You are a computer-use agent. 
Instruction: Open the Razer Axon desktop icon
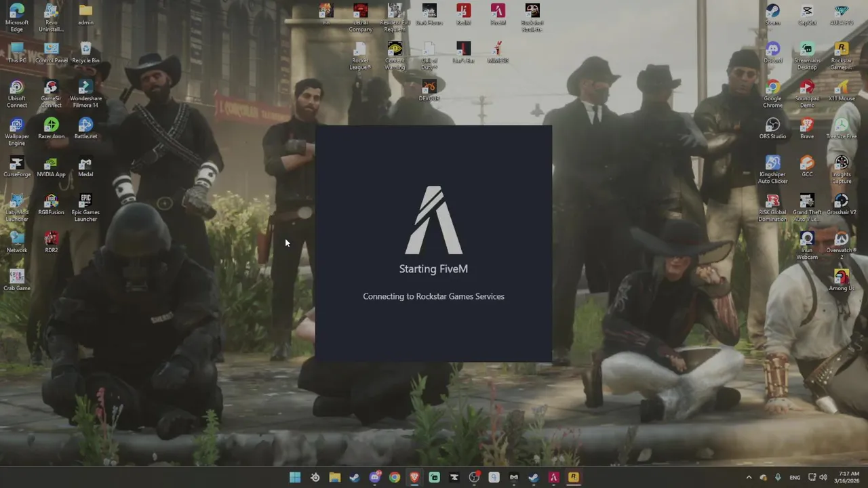click(x=51, y=129)
